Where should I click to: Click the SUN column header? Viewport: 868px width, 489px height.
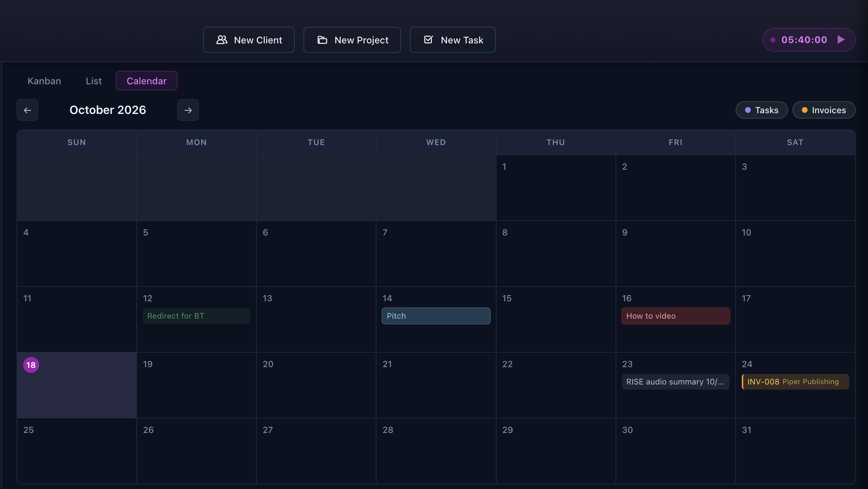(x=77, y=142)
